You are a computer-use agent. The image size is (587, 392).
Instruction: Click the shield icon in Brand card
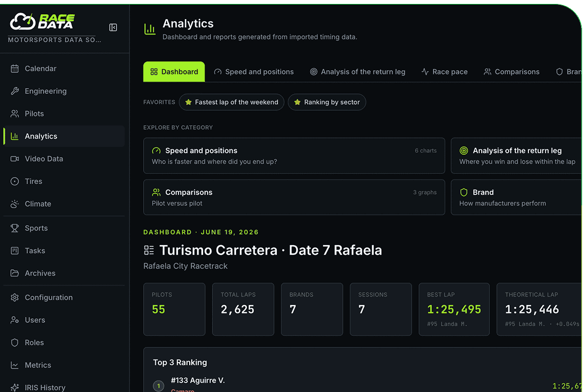[x=464, y=192]
